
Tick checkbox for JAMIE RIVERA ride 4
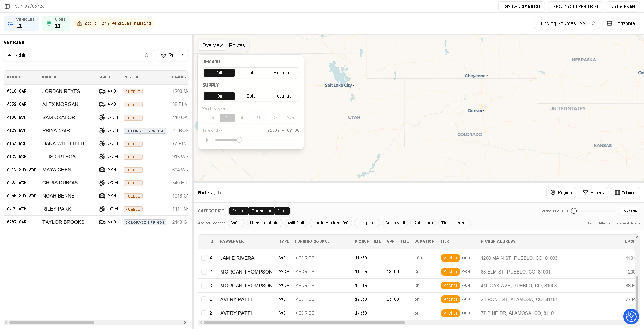[204, 258]
